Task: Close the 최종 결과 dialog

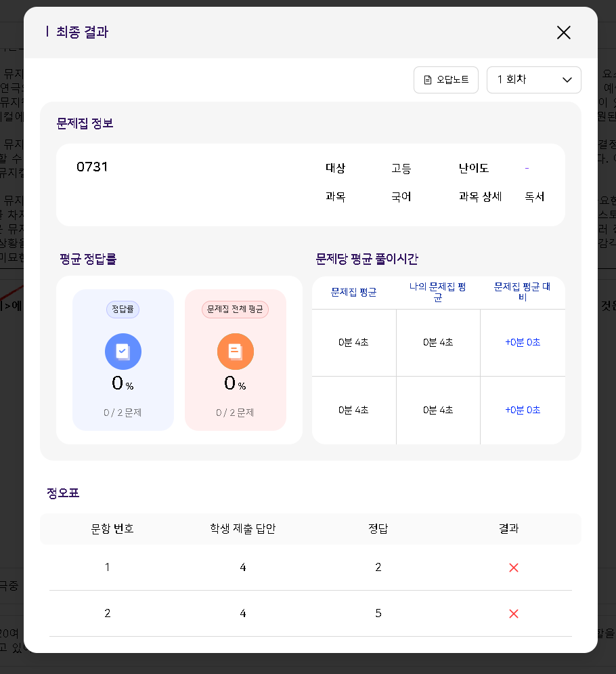Action: point(563,33)
